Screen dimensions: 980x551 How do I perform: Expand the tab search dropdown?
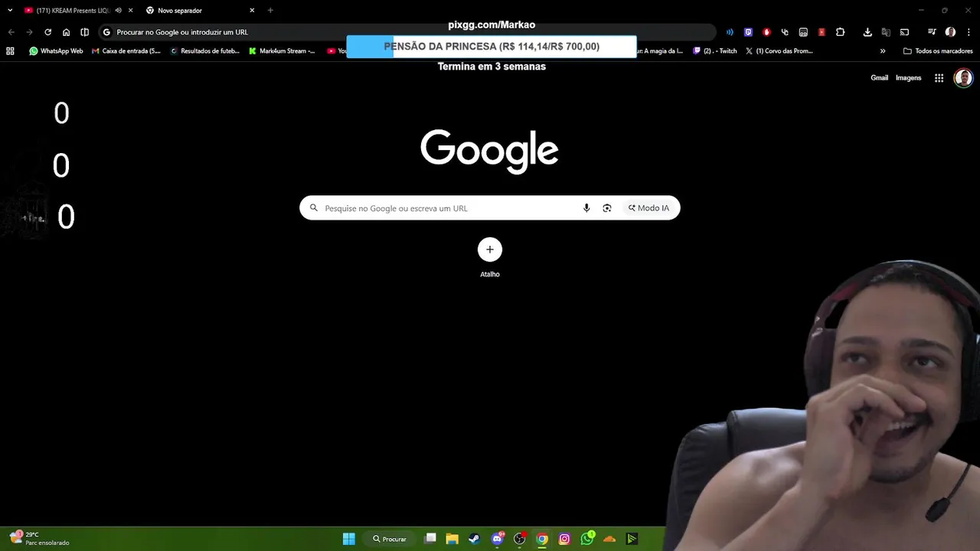[10, 11]
